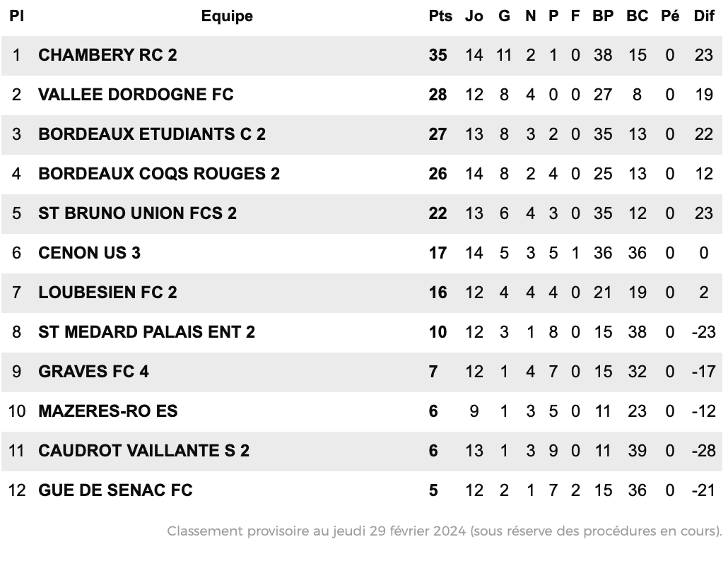The height and width of the screenshot is (561, 728).
Task: Open ST MEDARD PALAIS ENT 2
Action: [147, 332]
